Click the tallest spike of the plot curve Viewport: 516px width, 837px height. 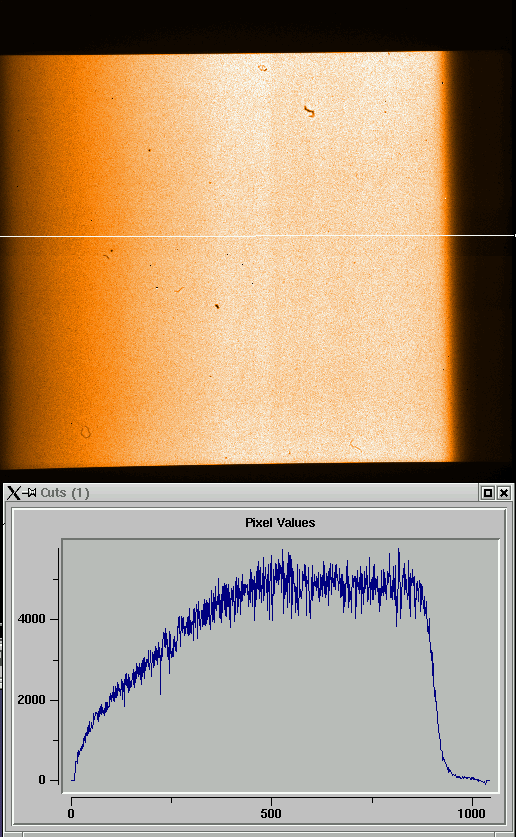[x=399, y=552]
